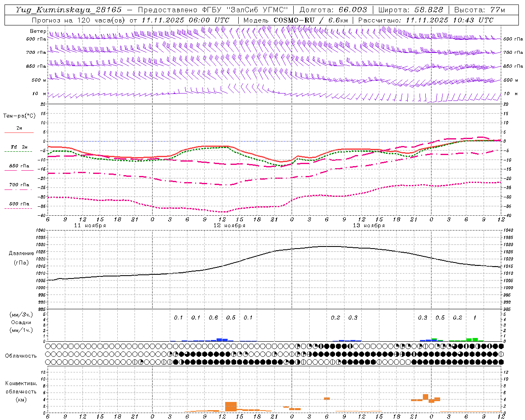The height and width of the screenshot is (420, 525).
Task: Click the station title Yug_Kuminskaya_28165
Action: [x=69, y=10]
